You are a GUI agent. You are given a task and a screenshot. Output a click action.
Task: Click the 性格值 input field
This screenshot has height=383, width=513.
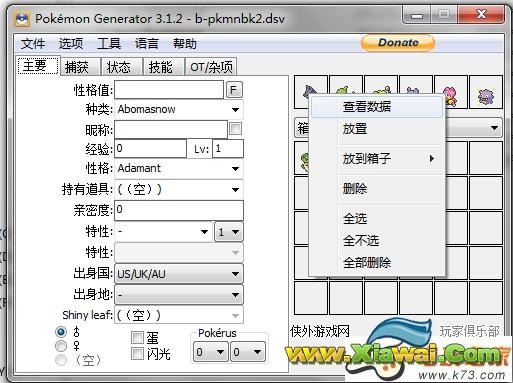pos(169,90)
